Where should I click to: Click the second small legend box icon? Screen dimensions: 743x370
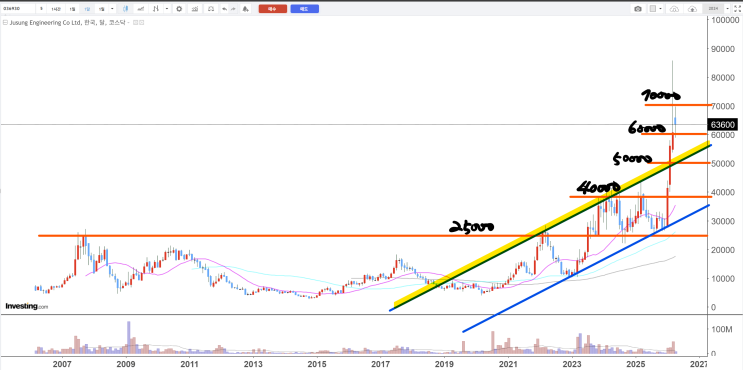coord(141,22)
